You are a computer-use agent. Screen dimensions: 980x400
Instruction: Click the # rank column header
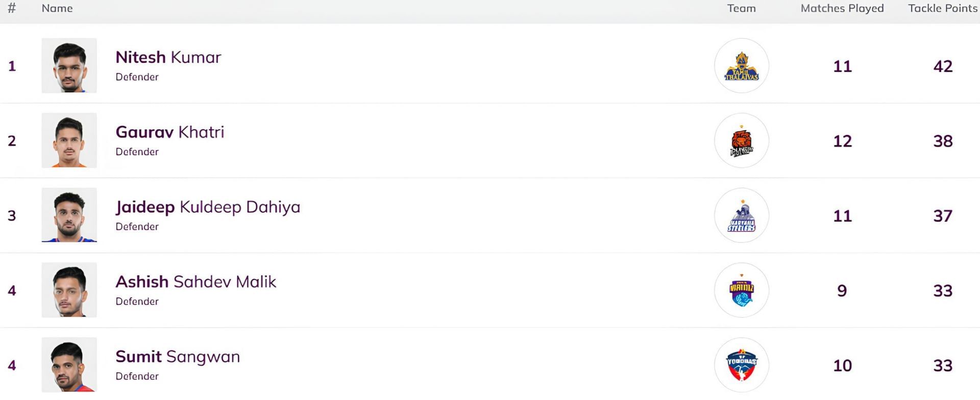[x=12, y=8]
